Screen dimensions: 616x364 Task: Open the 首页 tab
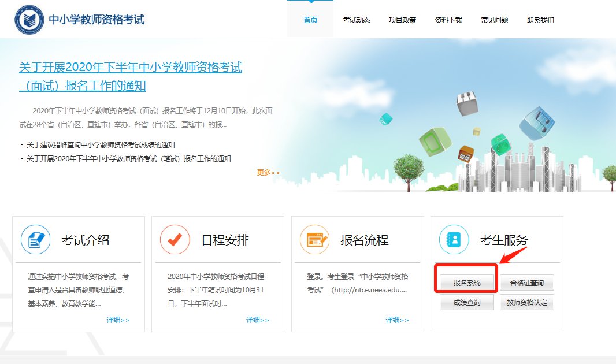point(310,20)
